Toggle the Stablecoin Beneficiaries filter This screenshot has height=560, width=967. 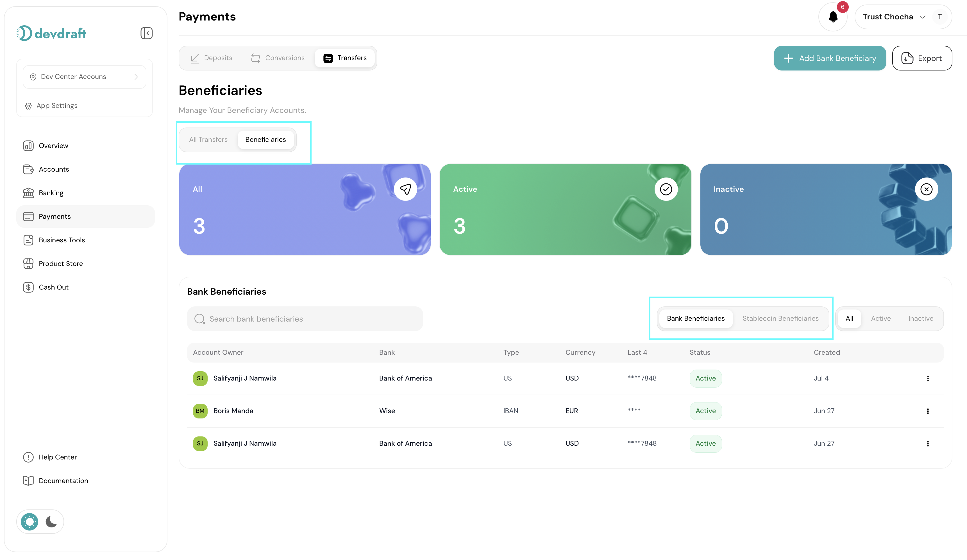pyautogui.click(x=780, y=318)
